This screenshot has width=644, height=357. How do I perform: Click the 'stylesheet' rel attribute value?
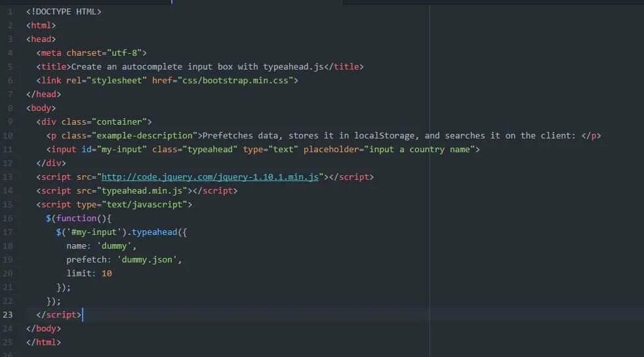117,81
